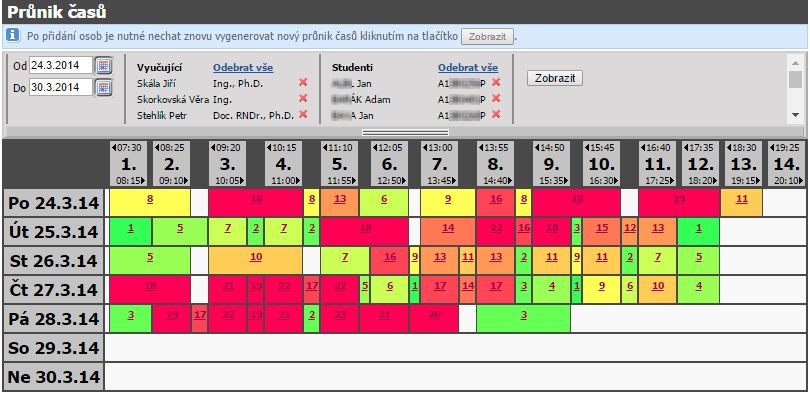Remove teacher Skorkovská Věra with red X
The height and width of the screenshot is (394, 810).
coord(303,98)
